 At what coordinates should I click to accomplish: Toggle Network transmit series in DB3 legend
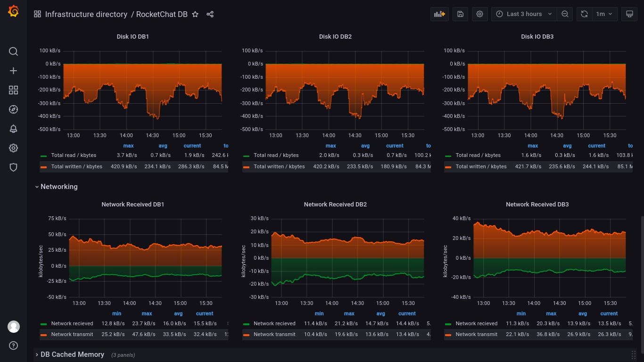tap(476, 334)
